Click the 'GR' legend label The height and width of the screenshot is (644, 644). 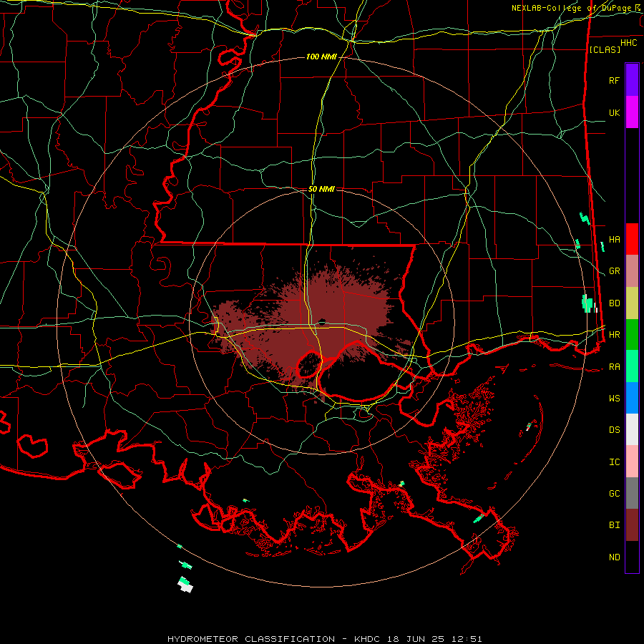click(614, 271)
